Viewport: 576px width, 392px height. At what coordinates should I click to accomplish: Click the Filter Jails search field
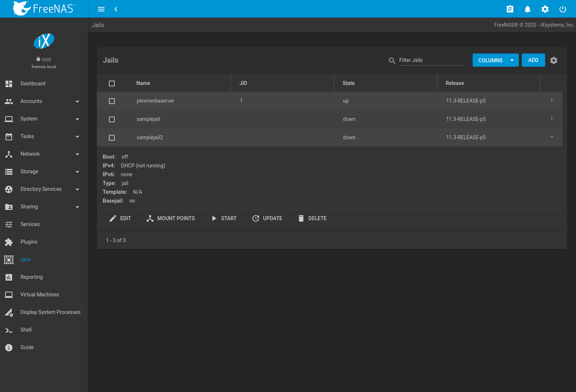[432, 60]
